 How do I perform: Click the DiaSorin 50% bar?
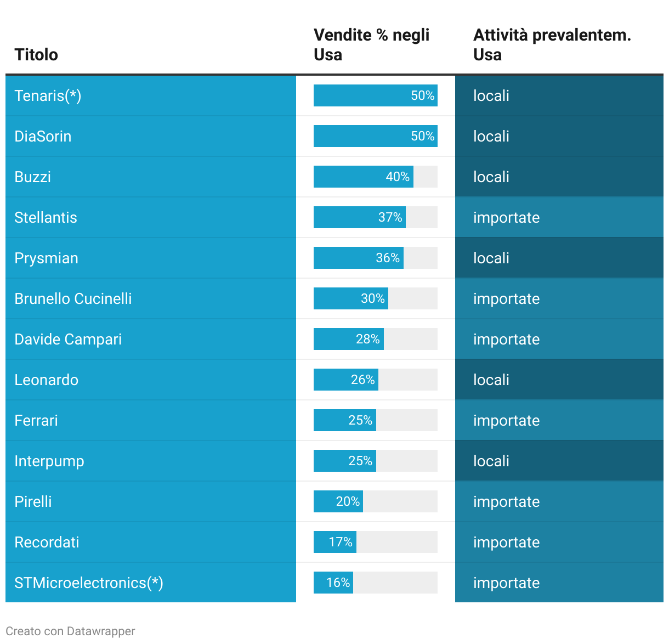pos(375,136)
